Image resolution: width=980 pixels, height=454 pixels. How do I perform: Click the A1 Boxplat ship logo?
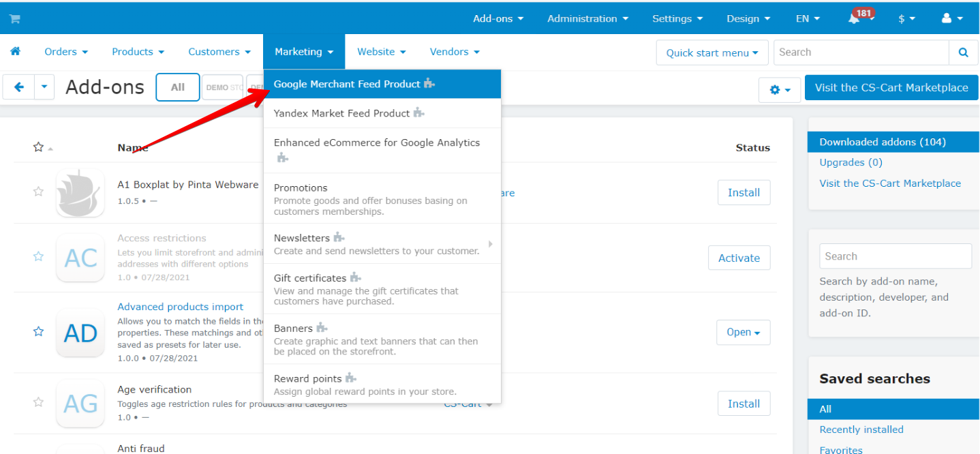[80, 193]
